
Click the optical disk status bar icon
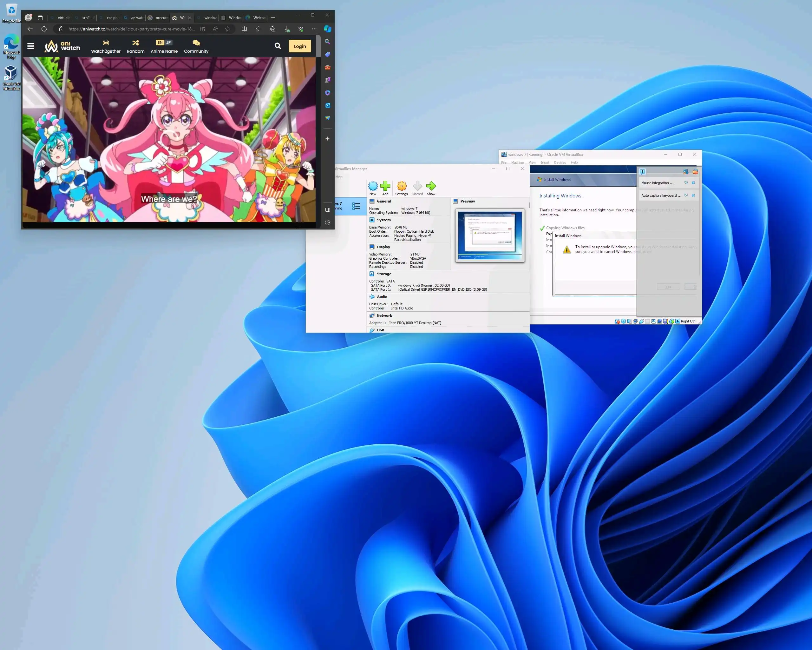pyautogui.click(x=623, y=321)
